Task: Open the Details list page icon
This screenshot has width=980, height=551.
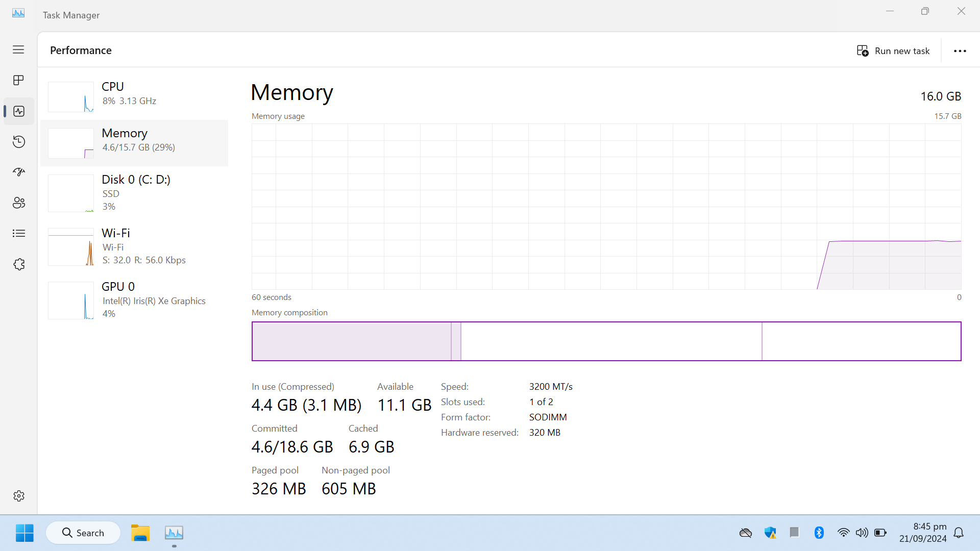Action: [x=19, y=233]
